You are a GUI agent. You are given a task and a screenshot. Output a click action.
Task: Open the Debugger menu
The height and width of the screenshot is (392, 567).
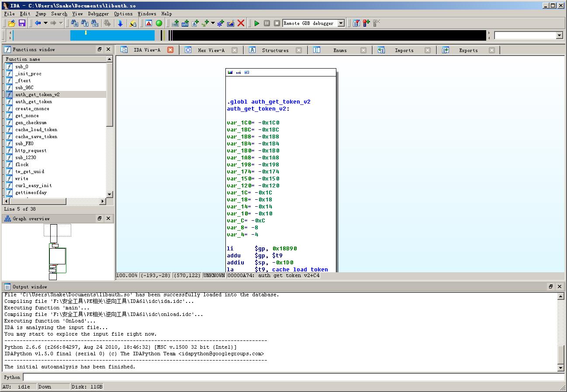point(98,14)
